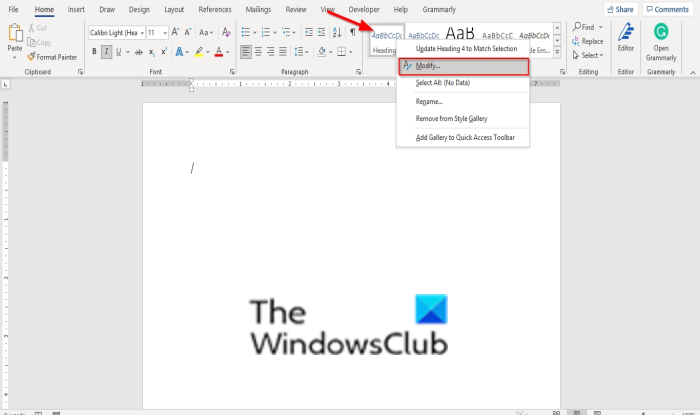This screenshot has height=415, width=700.
Task: Center align the paragraph
Action: (258, 52)
